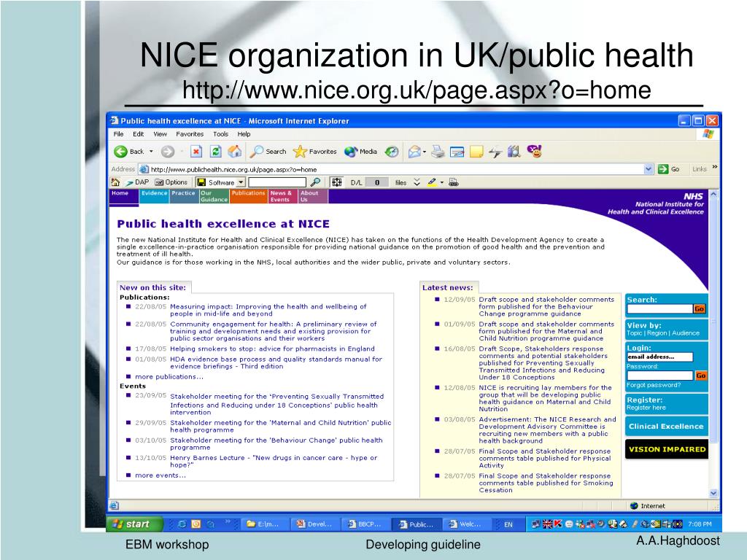Open the Mail button dropdown arrow
Screen dimensions: 747x560
point(425,152)
